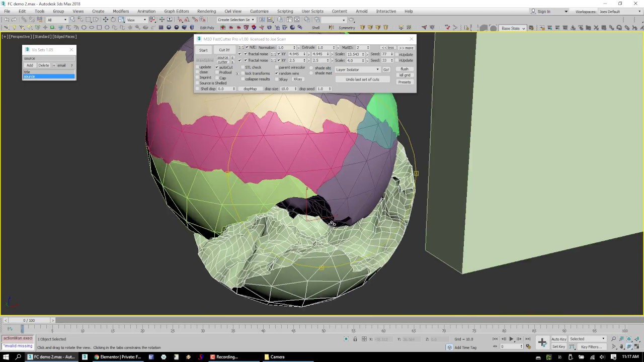Click Undo last set of cuts button
This screenshot has height=362, width=644.
[362, 79]
